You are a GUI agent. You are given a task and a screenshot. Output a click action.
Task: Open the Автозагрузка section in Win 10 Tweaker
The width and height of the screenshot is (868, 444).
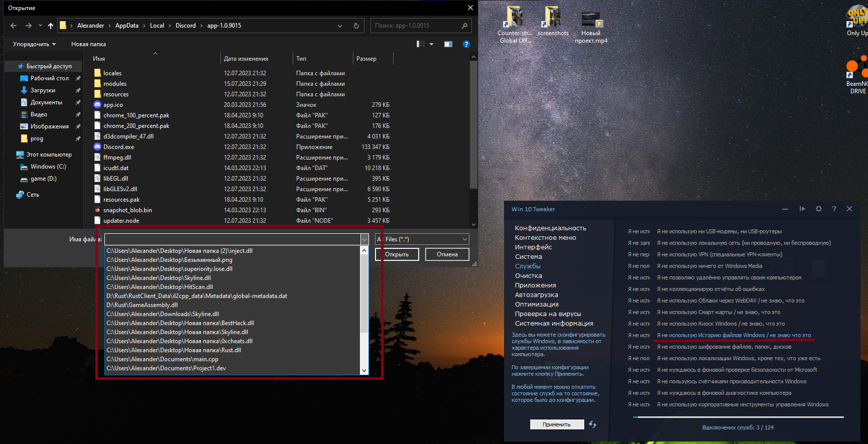pos(536,294)
